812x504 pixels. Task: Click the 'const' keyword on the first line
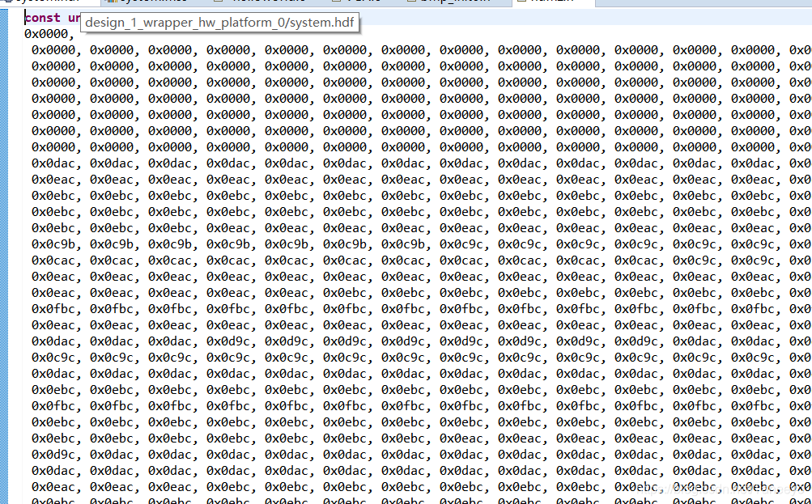[x=42, y=18]
